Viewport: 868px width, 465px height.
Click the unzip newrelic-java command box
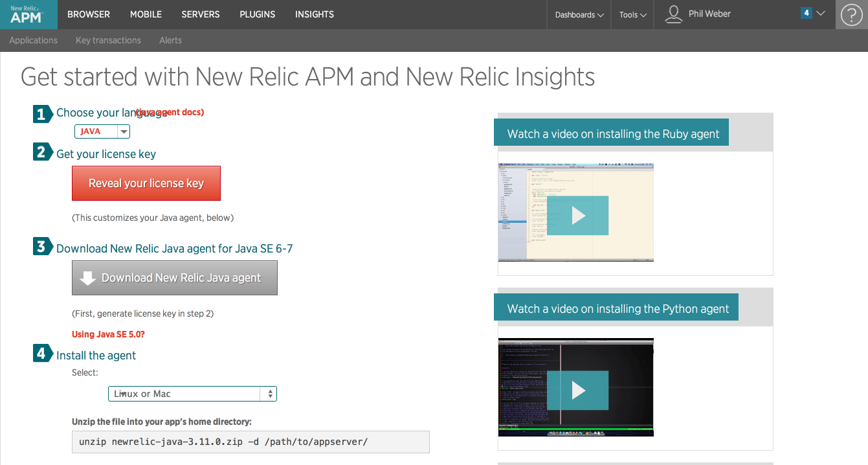(250, 442)
